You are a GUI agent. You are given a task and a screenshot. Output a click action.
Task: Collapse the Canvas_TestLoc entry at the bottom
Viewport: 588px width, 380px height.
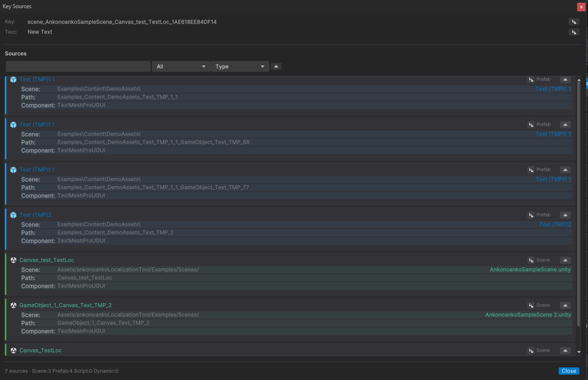click(565, 350)
